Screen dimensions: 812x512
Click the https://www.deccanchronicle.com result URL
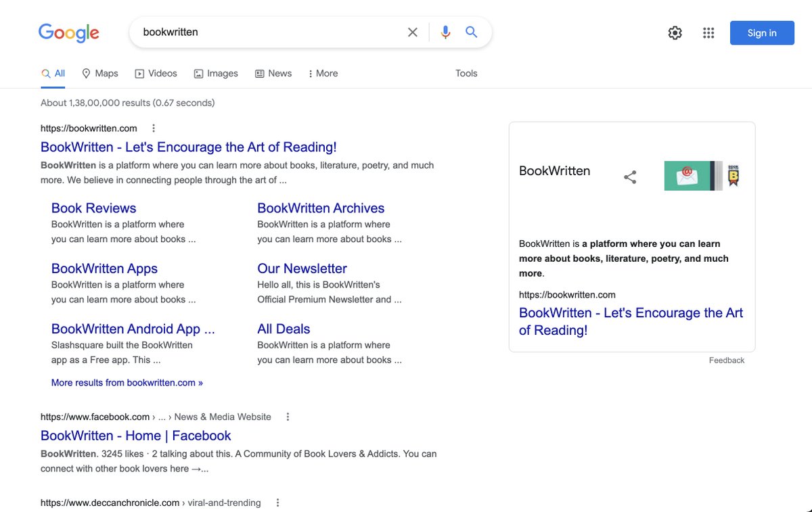tap(110, 503)
